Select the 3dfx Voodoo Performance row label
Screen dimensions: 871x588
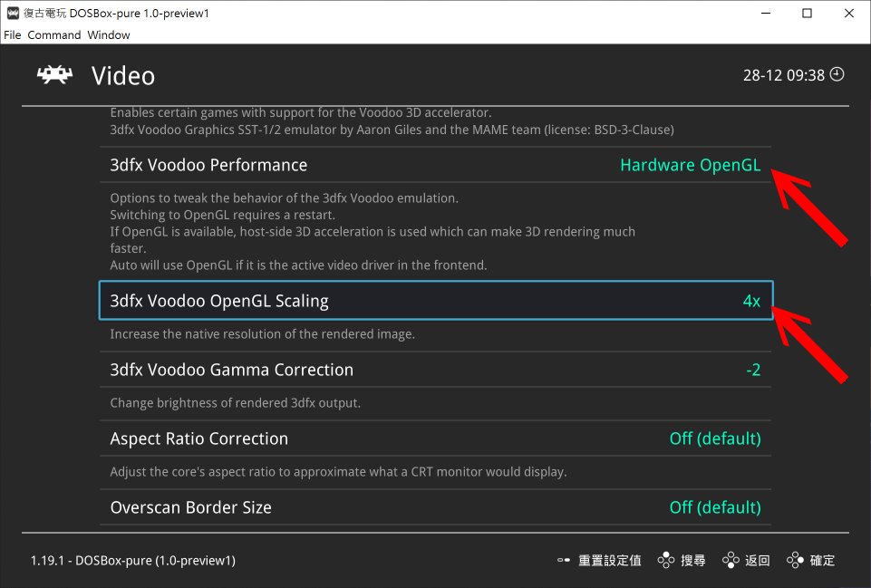(208, 165)
